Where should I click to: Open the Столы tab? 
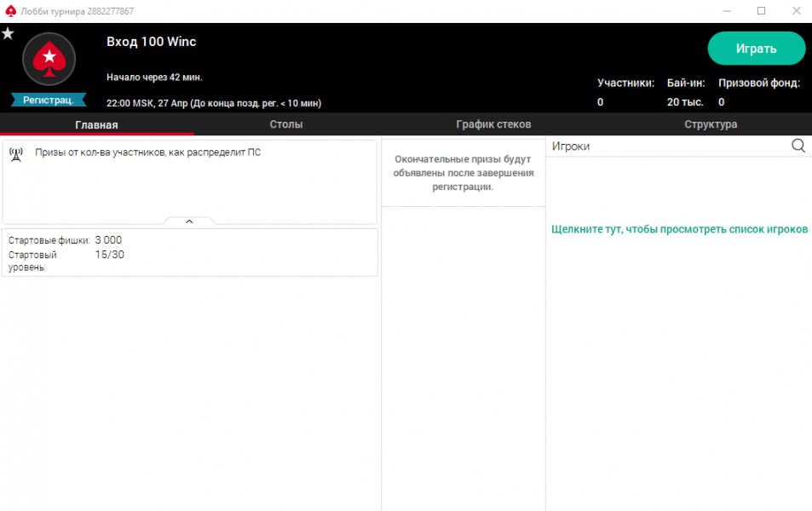(x=286, y=124)
